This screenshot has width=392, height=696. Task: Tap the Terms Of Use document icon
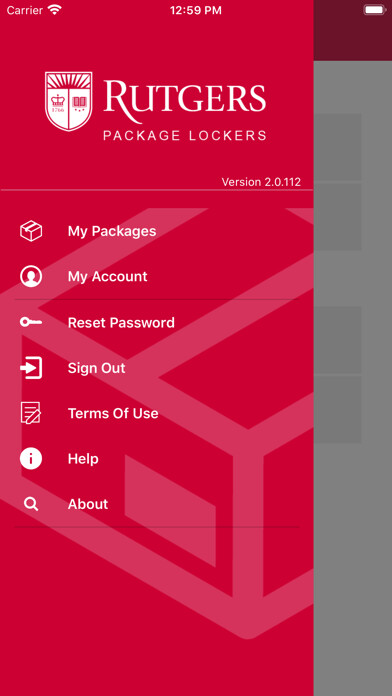[x=31, y=413]
